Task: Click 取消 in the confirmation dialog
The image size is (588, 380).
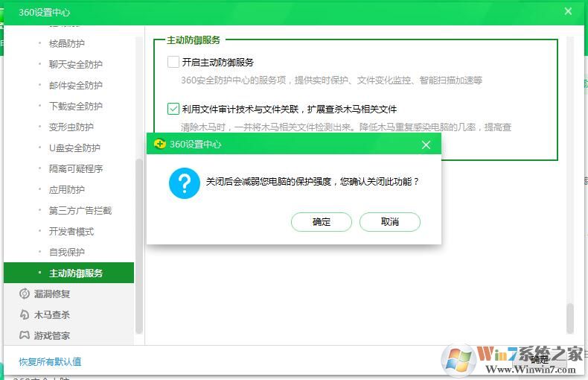Action: 389,222
